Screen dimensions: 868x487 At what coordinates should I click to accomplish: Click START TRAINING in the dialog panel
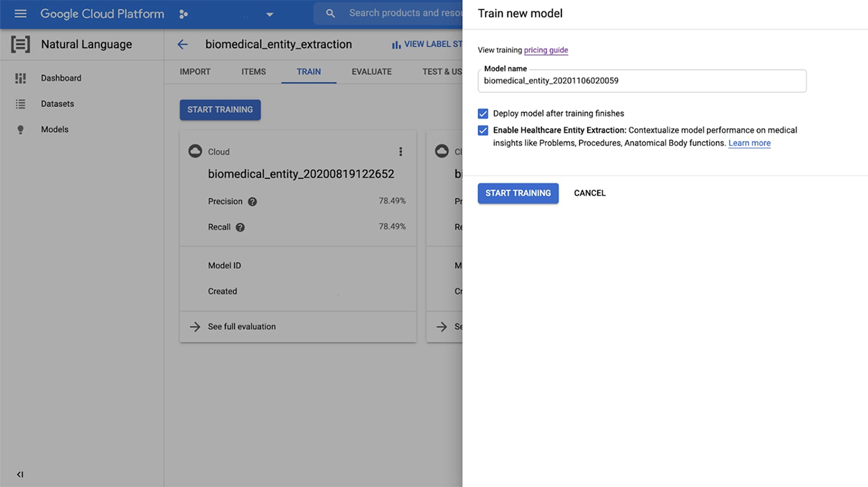click(x=517, y=193)
